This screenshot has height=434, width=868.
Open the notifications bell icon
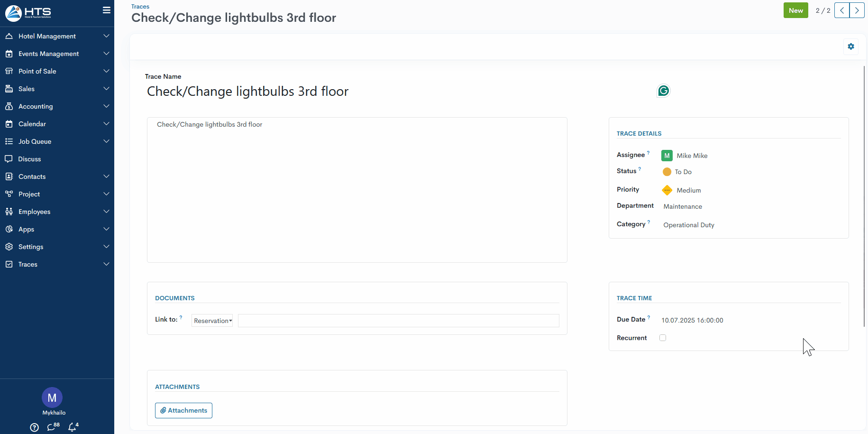[x=73, y=427]
